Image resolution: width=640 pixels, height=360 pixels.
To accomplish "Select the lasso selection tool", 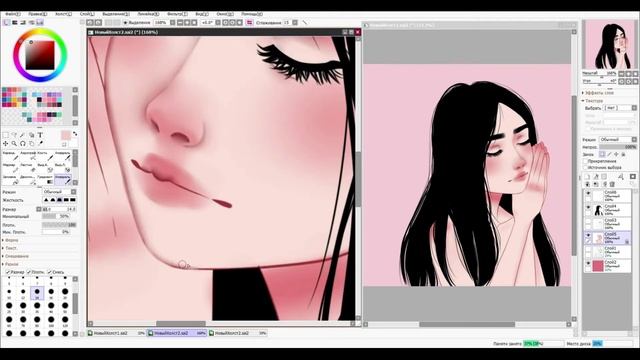I will (14, 135).
